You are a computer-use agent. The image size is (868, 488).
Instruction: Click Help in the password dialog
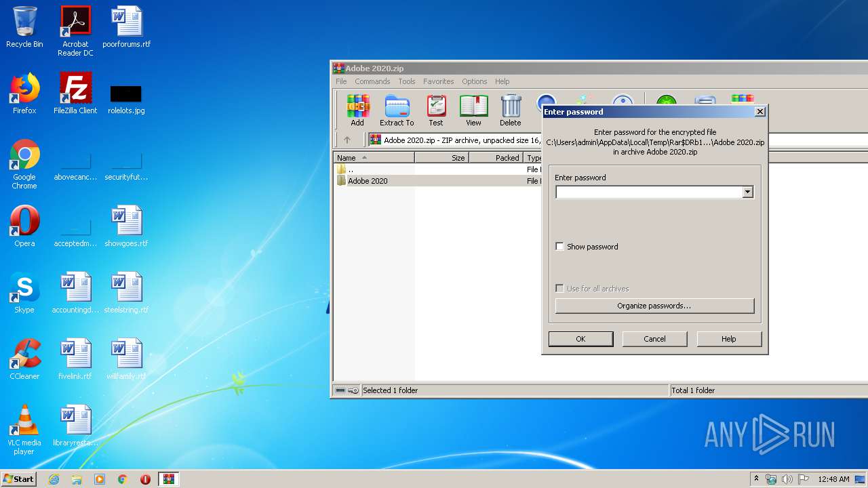coord(729,339)
